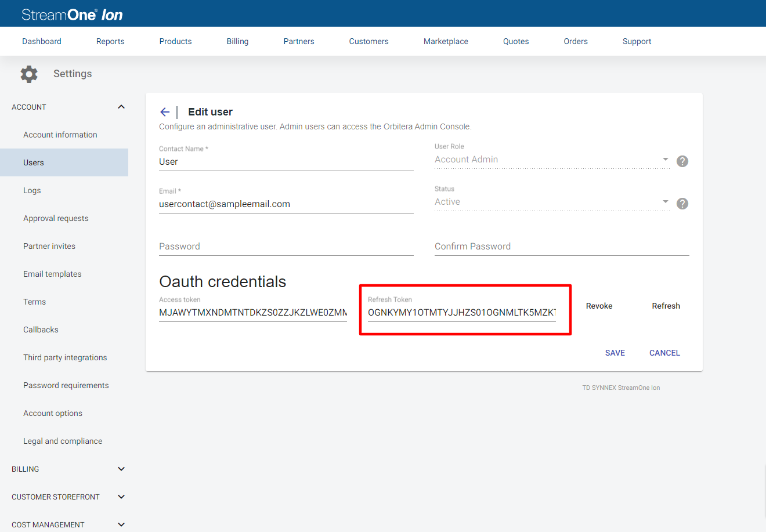
Task: Open the Status dropdown
Action: pyautogui.click(x=552, y=202)
